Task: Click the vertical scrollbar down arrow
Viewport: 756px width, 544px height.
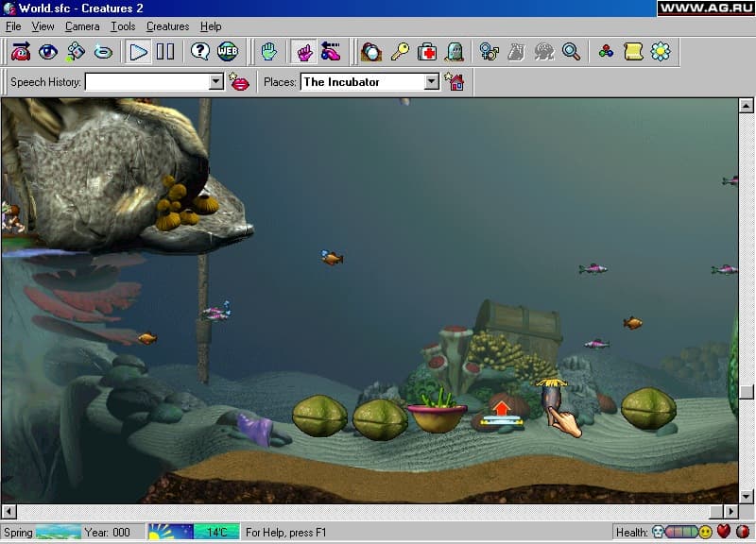Action: tap(746, 496)
